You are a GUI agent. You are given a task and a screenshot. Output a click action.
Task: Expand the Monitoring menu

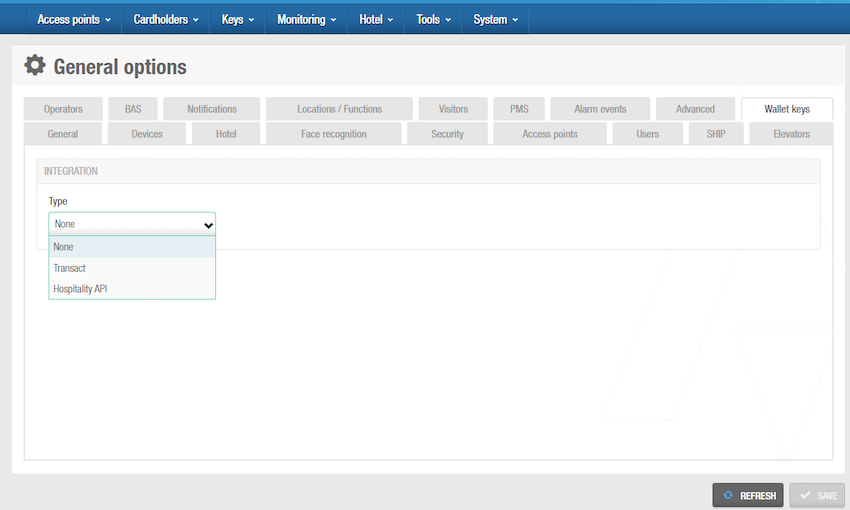point(306,19)
